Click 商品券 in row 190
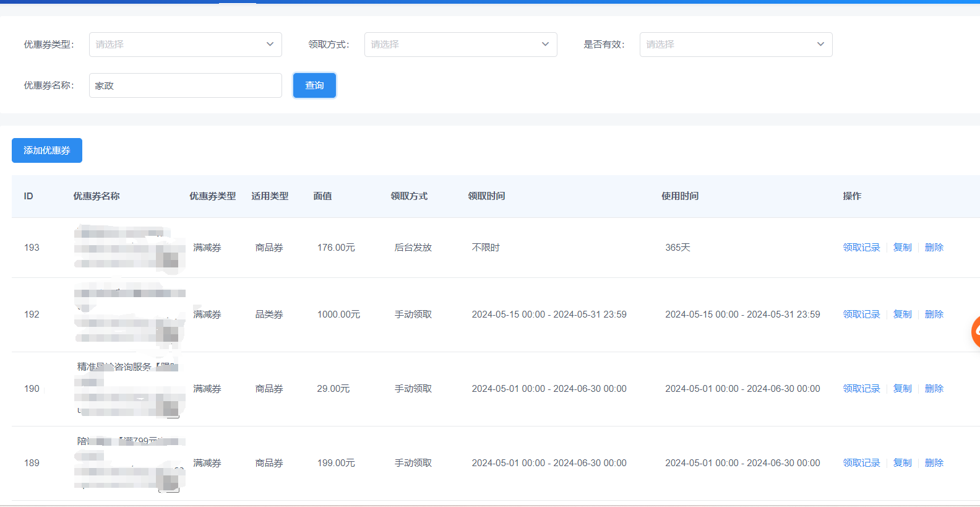Viewport: 980px width, 507px height. [x=269, y=389]
